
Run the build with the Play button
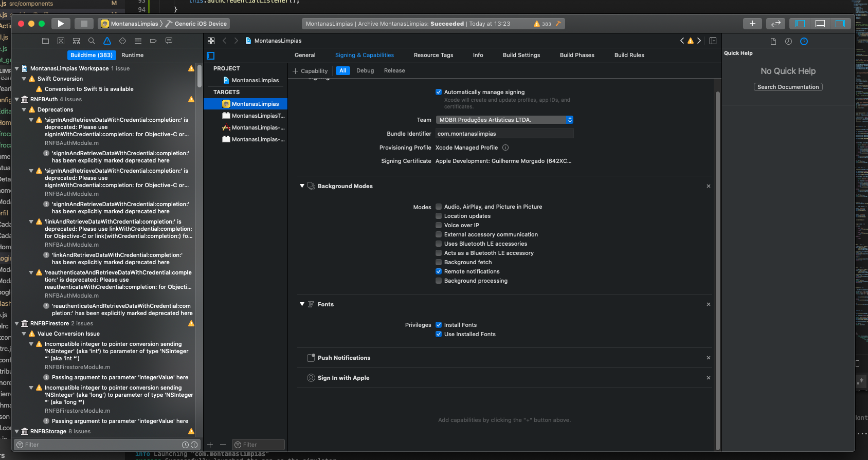click(61, 24)
